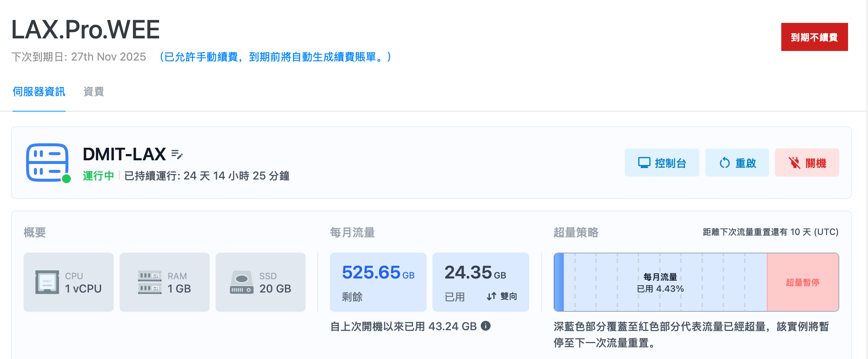Click the SSD drive icon
Image resolution: width=868 pixels, height=359 pixels.
[x=242, y=282]
